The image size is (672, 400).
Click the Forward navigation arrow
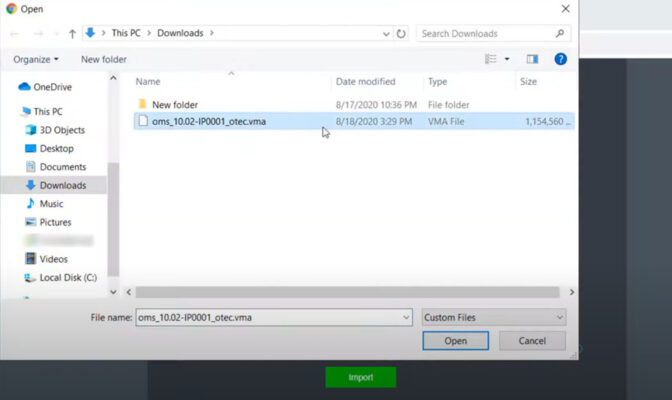(39, 33)
